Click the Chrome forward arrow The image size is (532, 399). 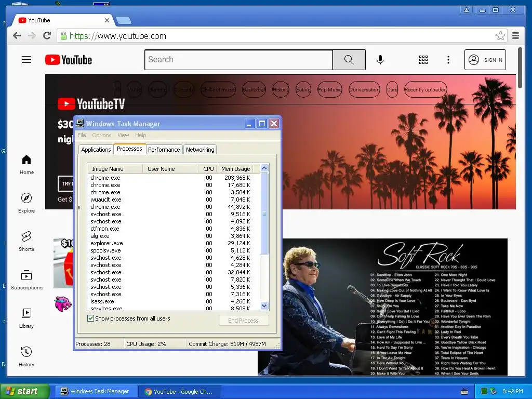[x=32, y=36]
